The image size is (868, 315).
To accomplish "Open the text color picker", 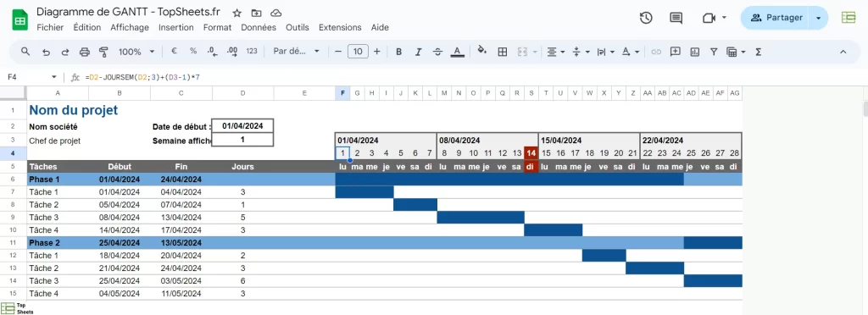I will point(457,52).
